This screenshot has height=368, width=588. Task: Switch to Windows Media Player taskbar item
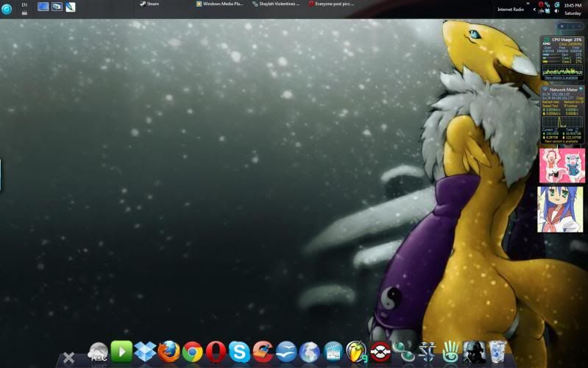[220, 4]
